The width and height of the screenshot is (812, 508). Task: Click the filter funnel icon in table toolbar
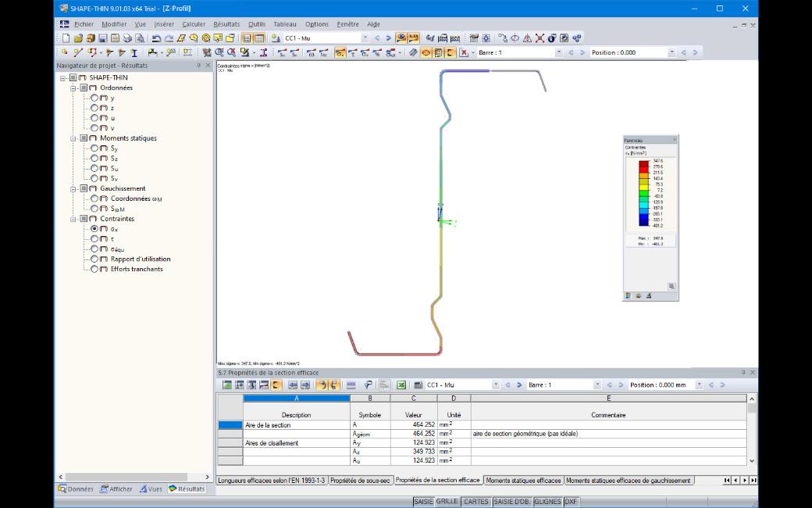tap(368, 385)
